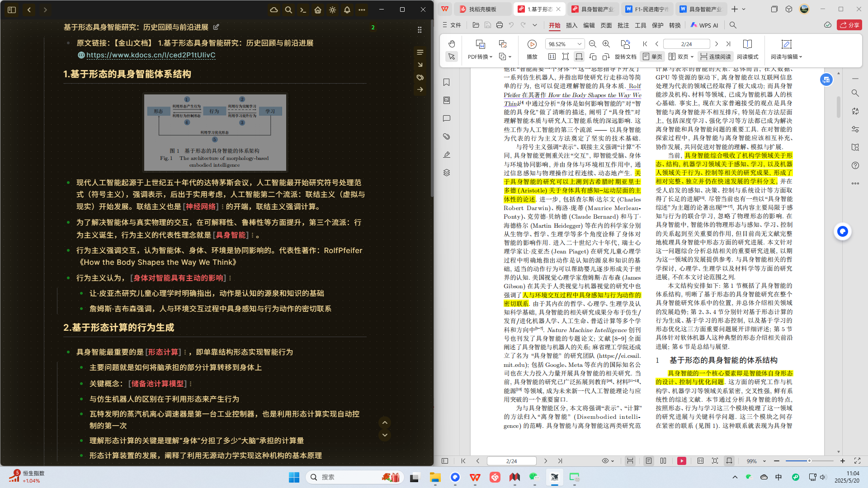This screenshot has height=488, width=868.
Task: Toggle actual size 1:1 view in ribbon
Action: 552,56
